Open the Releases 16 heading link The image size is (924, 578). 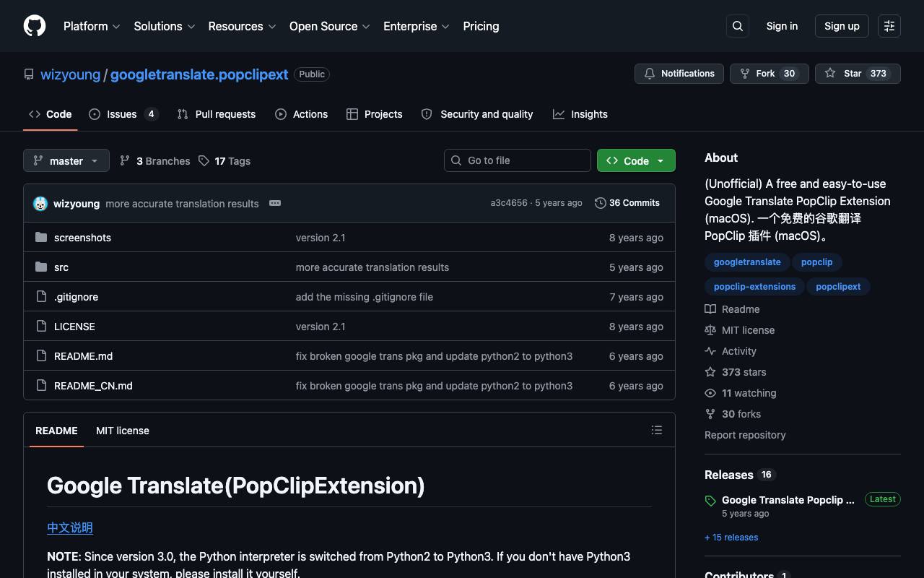(739, 475)
